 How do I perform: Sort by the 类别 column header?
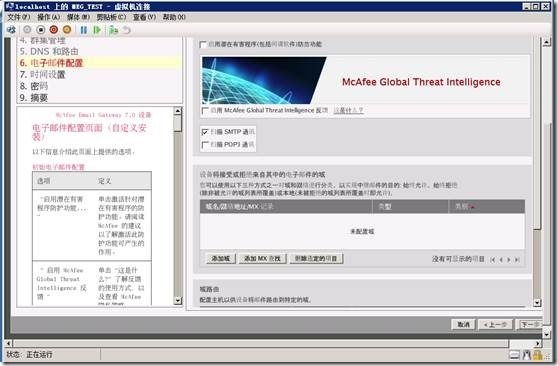pos(486,206)
